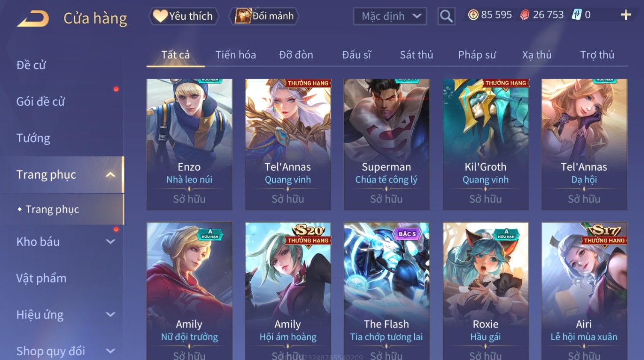The height and width of the screenshot is (360, 644).
Task: Open the Superman Chúa tể công lý skin
Action: pyautogui.click(x=387, y=144)
